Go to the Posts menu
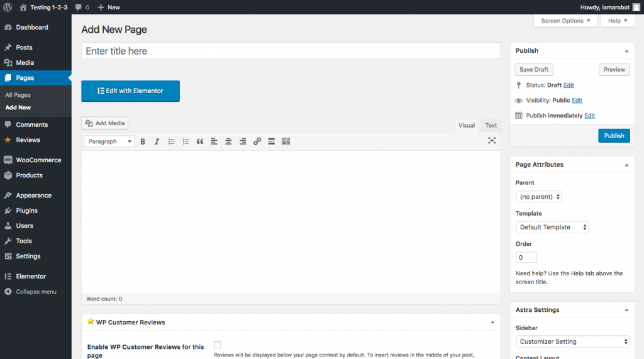644x359 pixels. point(36,47)
